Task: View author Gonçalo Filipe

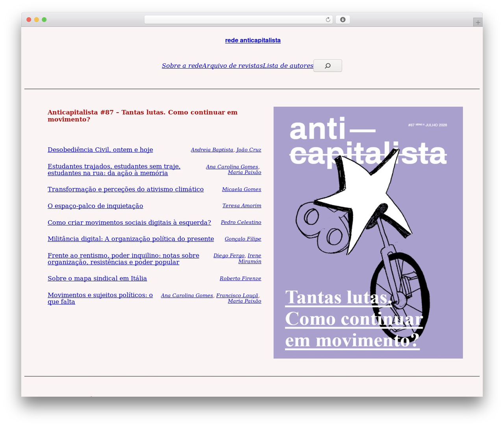Action: [x=243, y=239]
